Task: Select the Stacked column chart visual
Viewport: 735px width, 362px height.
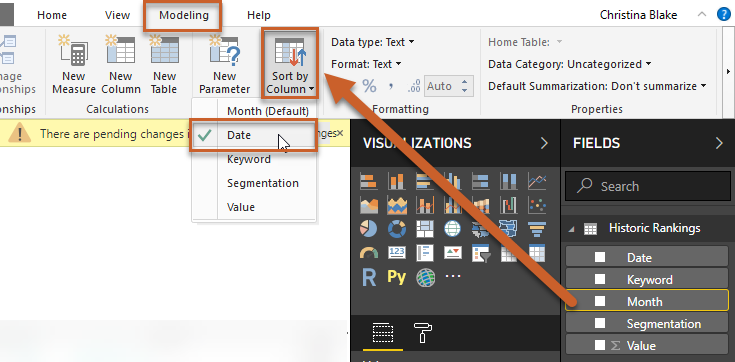Action: (397, 181)
